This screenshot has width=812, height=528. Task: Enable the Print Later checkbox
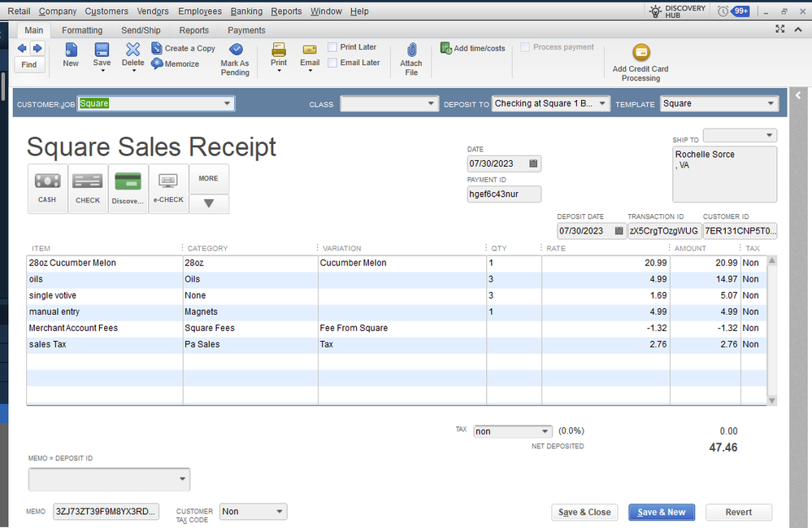[332, 47]
